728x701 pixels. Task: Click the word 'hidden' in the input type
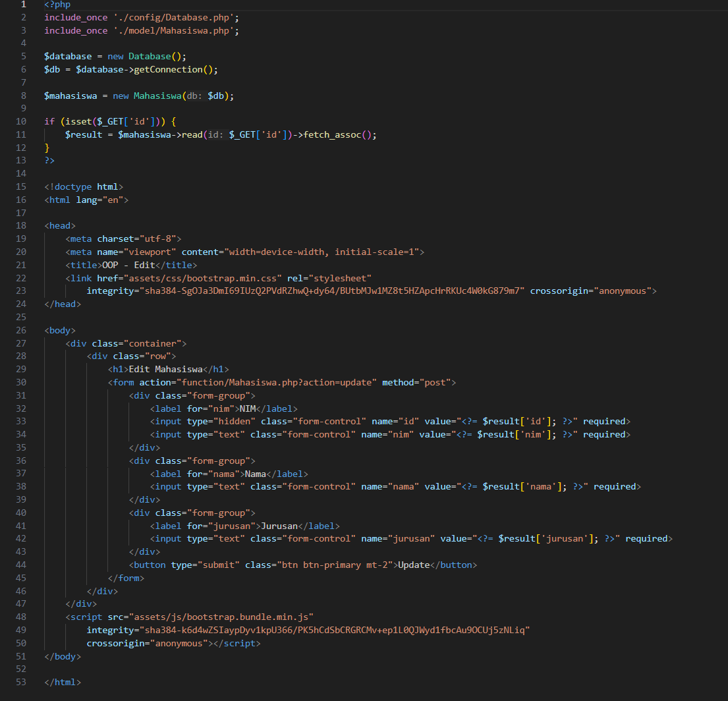[x=231, y=421]
